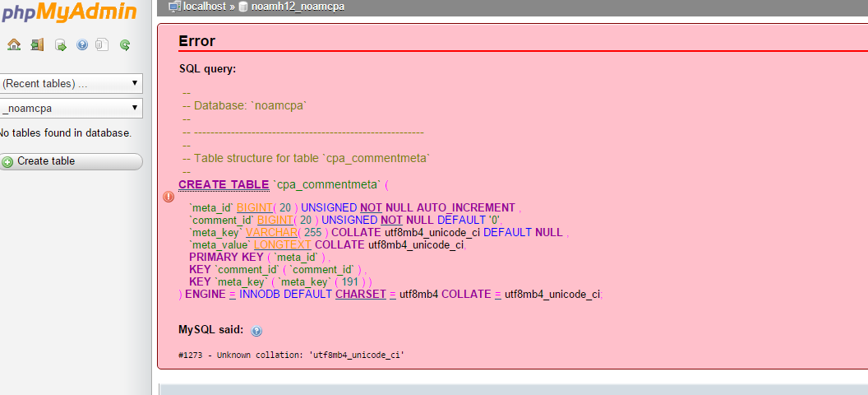Click the error code #1273 message text
The image size is (868, 395).
coord(292,355)
